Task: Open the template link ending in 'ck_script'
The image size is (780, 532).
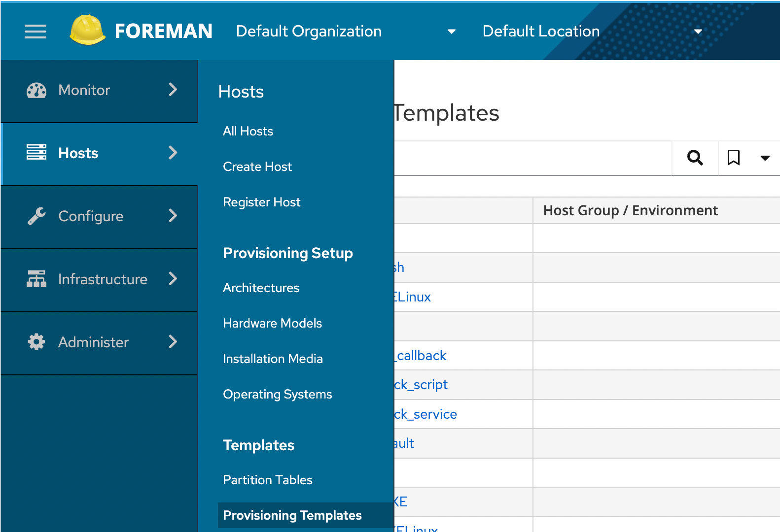Action: pos(421,385)
